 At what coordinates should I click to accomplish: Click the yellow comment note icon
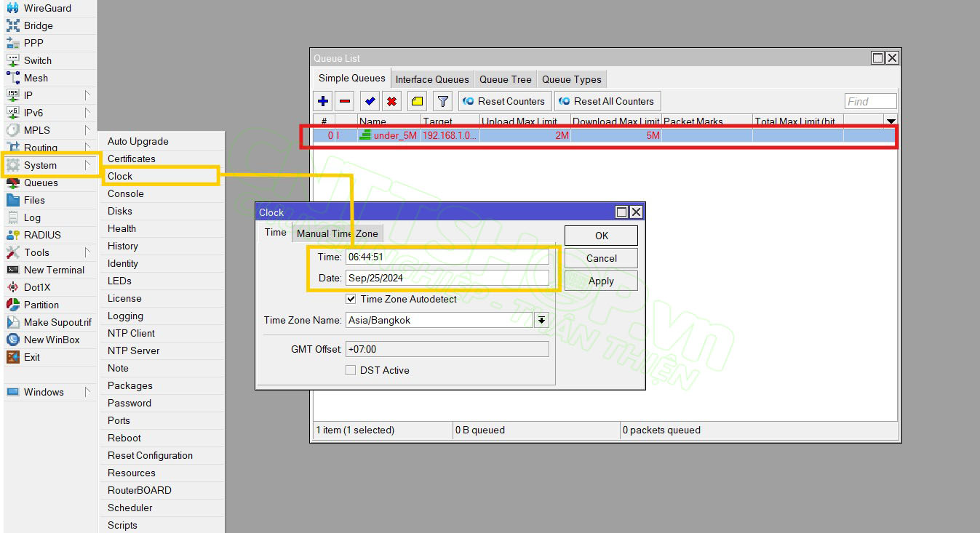pos(417,101)
